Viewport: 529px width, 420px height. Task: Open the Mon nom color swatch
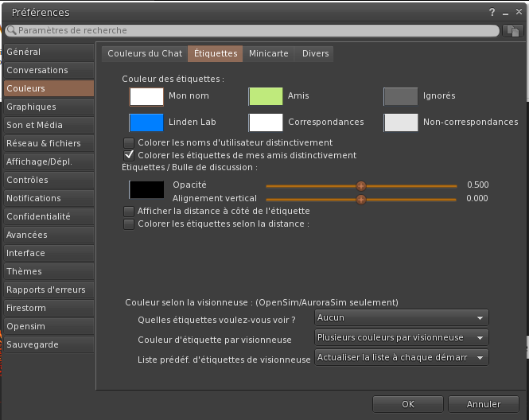point(146,96)
